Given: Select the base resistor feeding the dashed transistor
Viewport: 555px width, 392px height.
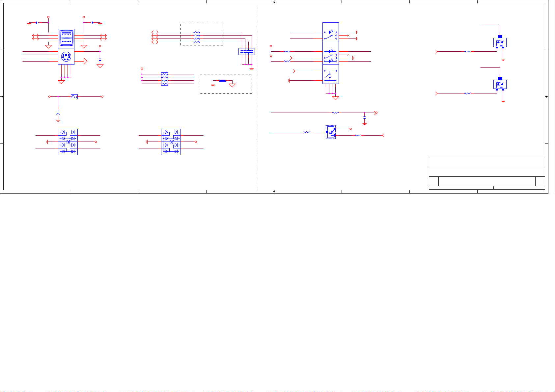Looking at the screenshot, I should tap(306, 132).
